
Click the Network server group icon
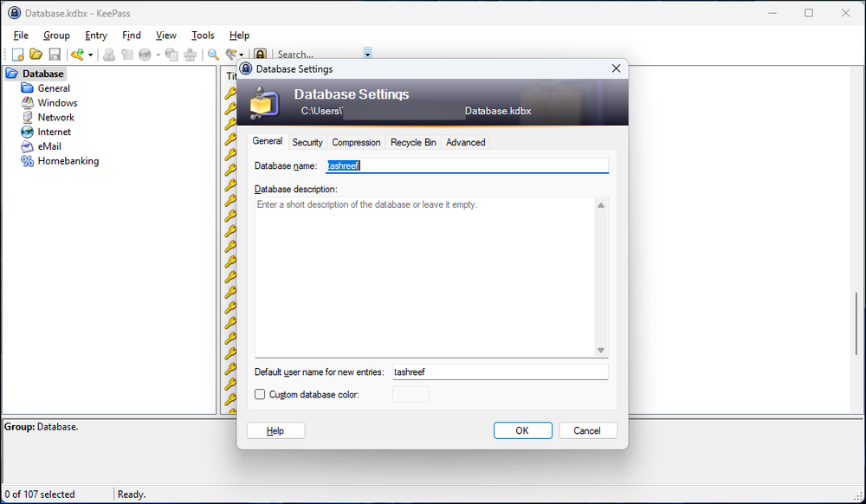pos(27,117)
